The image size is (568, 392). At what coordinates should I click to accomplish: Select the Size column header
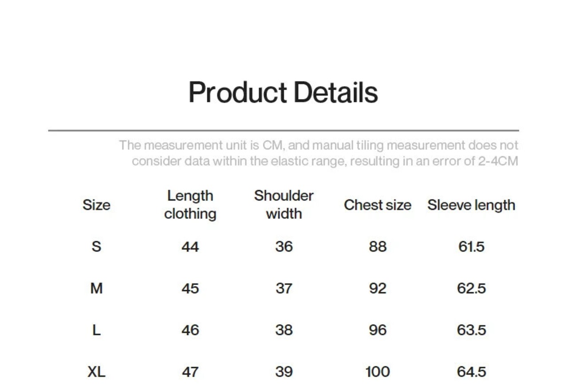(96, 205)
